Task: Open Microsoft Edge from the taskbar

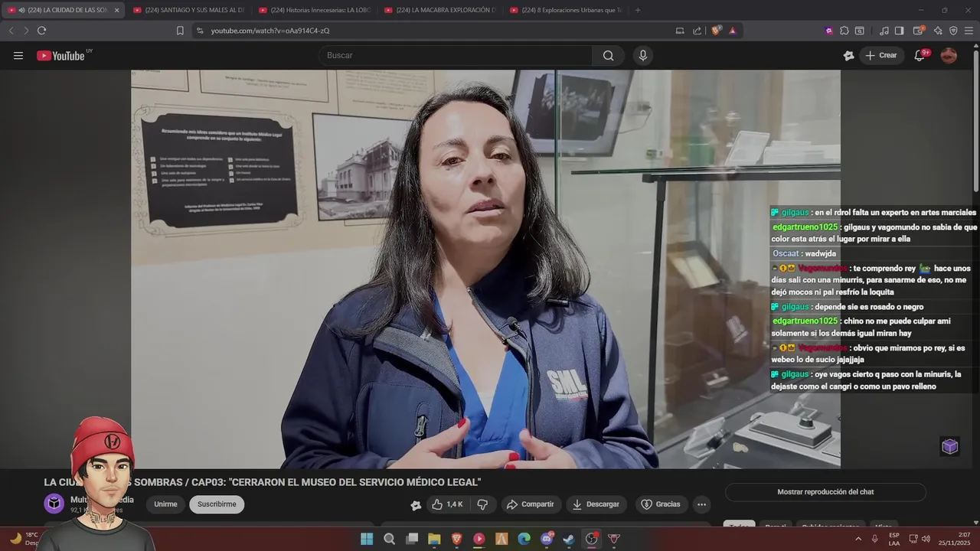Action: [x=524, y=539]
